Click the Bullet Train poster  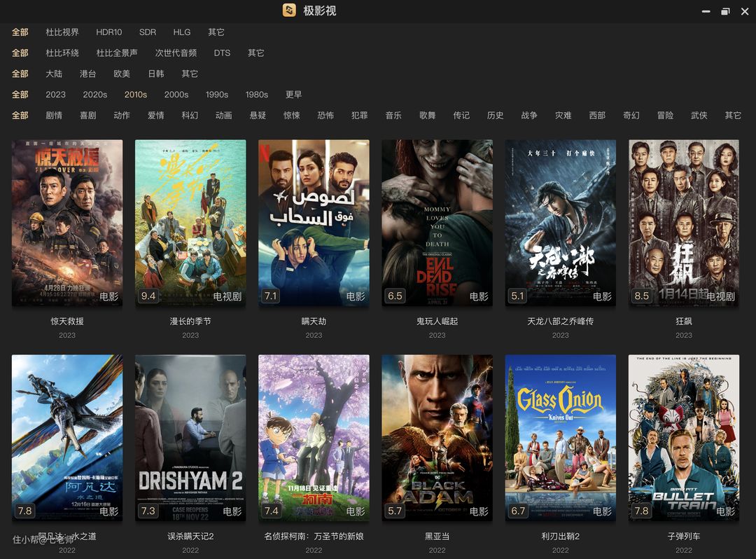(x=683, y=437)
